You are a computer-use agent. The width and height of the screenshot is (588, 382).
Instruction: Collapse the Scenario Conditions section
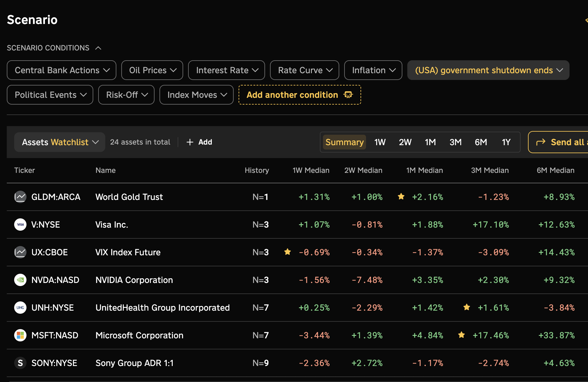[x=98, y=48]
